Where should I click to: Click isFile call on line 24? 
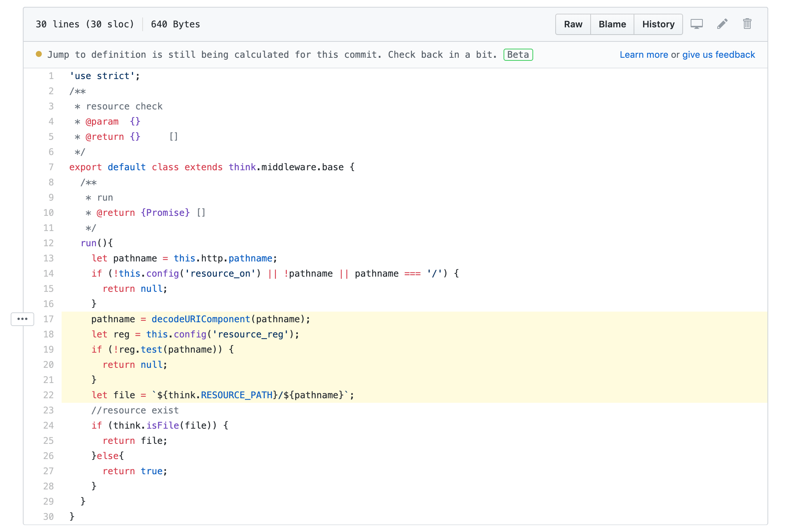click(163, 426)
